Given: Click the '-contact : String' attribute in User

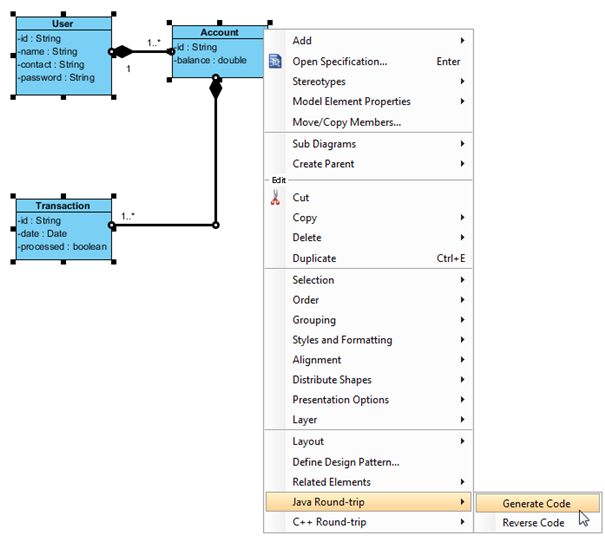Looking at the screenshot, I should click(x=51, y=64).
